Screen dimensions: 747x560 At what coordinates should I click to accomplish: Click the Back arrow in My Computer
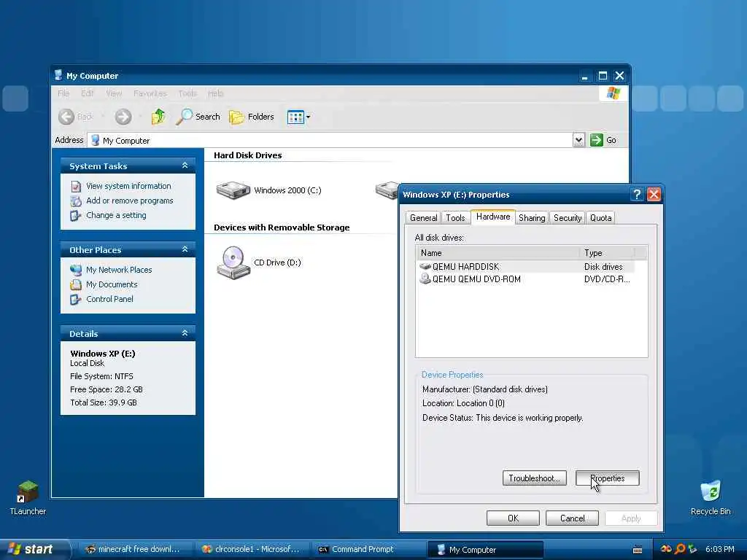(66, 117)
